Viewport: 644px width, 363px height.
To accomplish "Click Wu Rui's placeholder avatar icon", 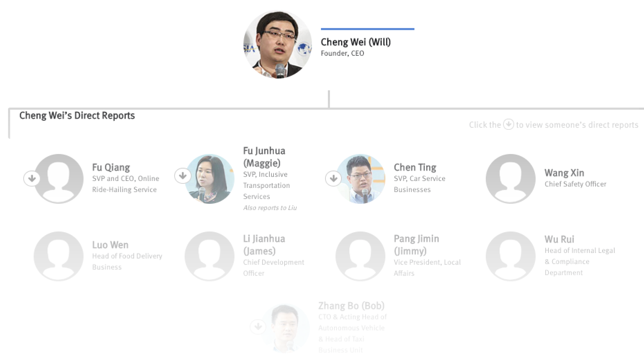I will click(x=510, y=256).
